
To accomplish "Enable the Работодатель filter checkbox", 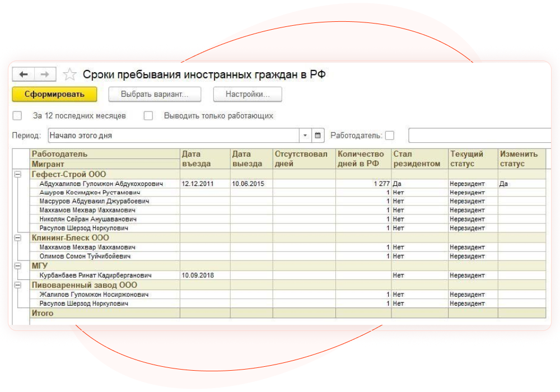I will click(x=389, y=135).
